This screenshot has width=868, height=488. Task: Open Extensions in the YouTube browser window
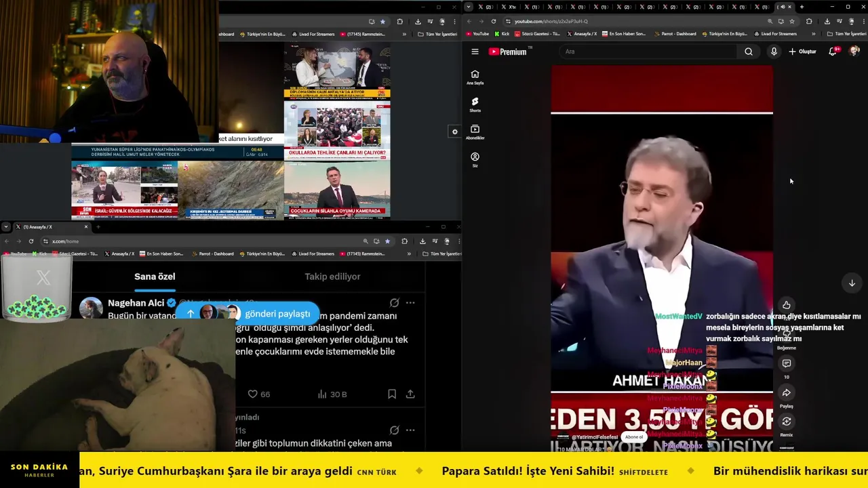coord(809,21)
